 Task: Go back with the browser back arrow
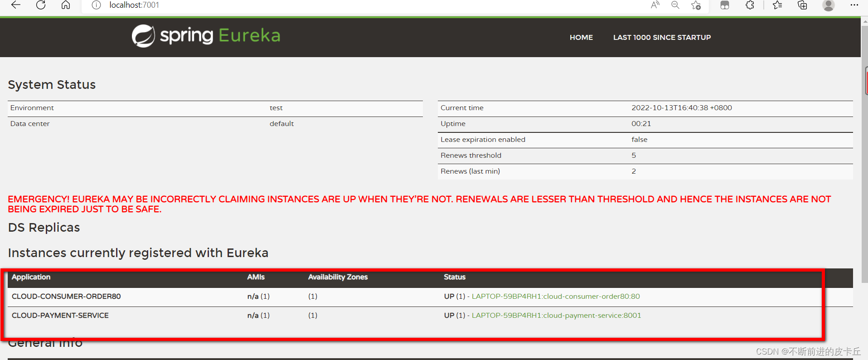16,5
